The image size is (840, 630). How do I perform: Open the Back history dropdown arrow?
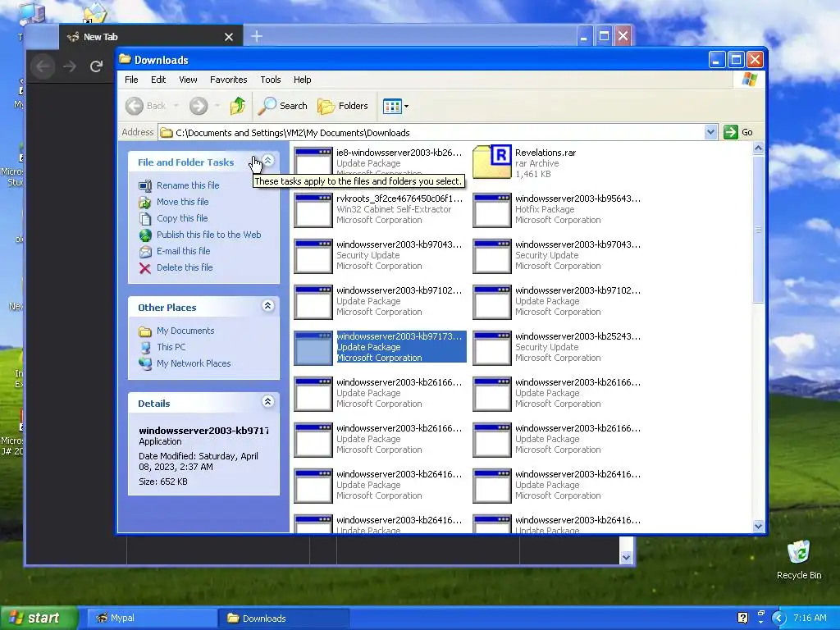tap(176, 106)
